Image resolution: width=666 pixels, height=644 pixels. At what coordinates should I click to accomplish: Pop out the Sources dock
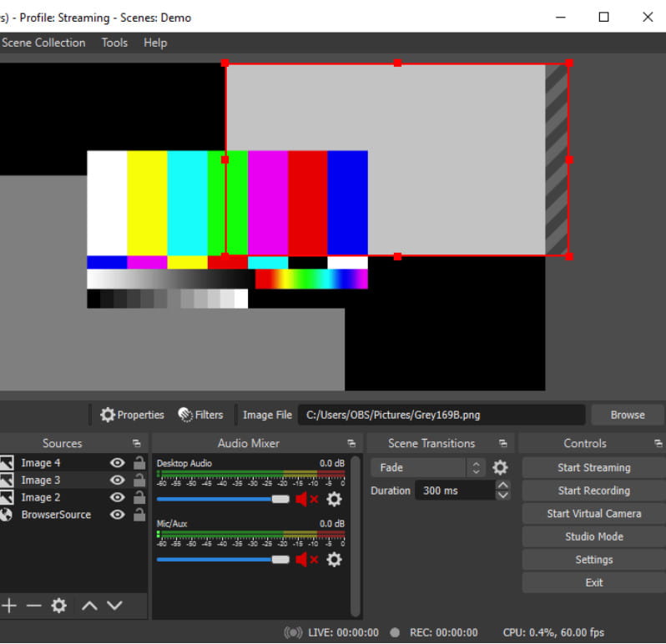136,443
